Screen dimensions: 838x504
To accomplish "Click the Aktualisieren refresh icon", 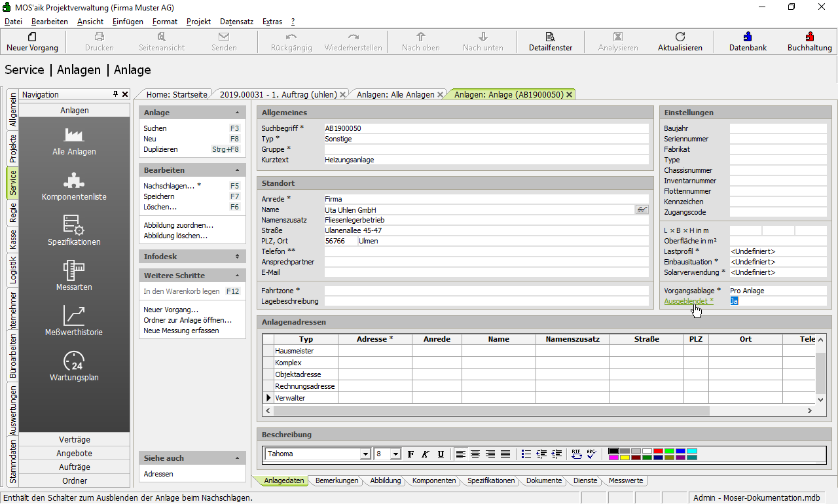I will tap(680, 37).
